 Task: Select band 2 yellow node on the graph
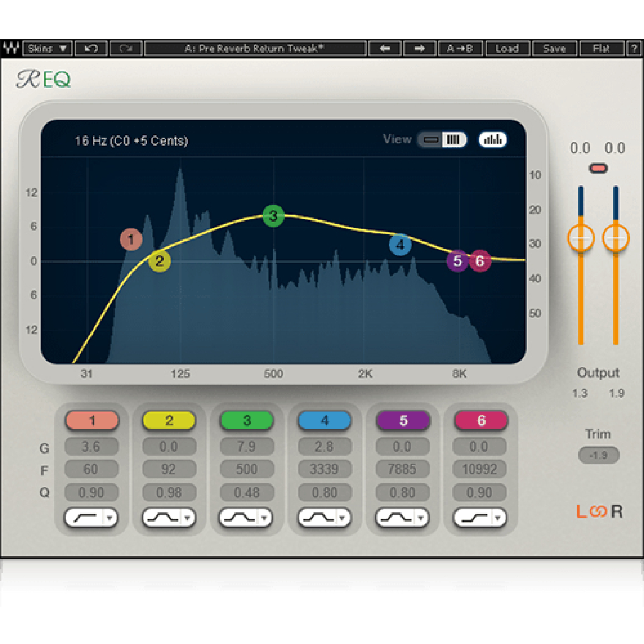coord(160,261)
